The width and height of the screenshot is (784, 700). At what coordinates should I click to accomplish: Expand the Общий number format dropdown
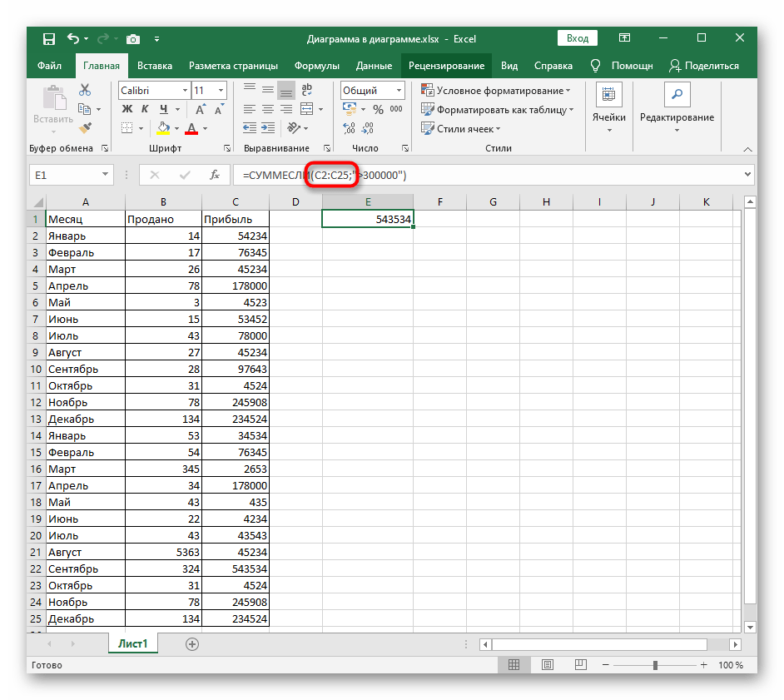tap(399, 90)
